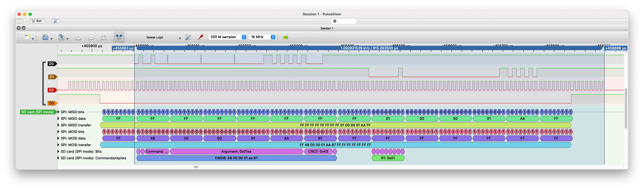Expand the open file dropdown arrow
Screen dimensions: 644x190
point(52,39)
